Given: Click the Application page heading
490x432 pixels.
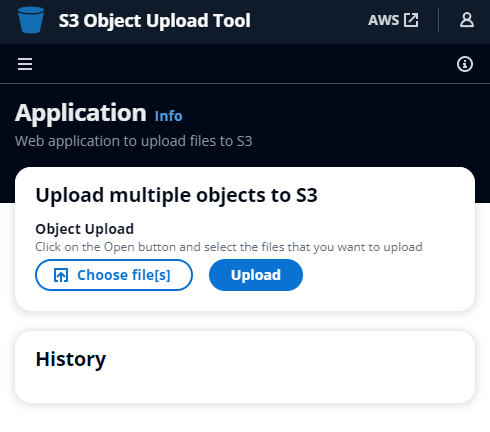Looking at the screenshot, I should [81, 113].
